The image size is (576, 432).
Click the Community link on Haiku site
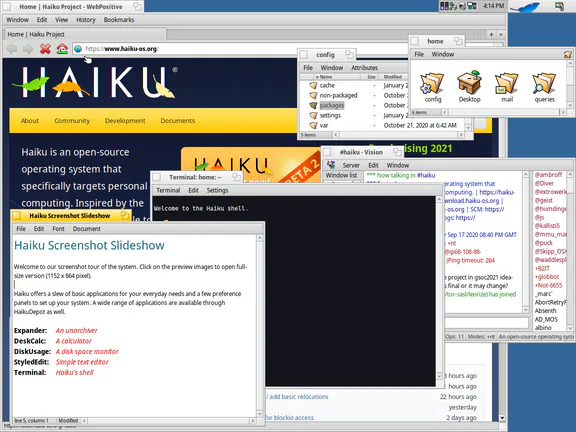tap(72, 120)
